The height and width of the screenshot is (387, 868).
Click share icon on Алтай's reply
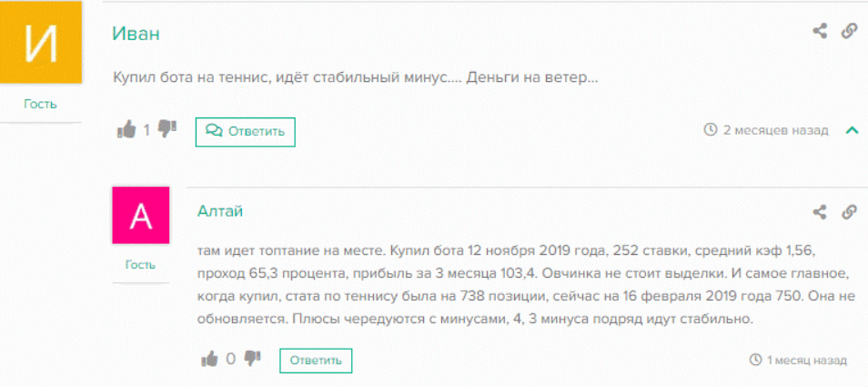click(x=820, y=212)
